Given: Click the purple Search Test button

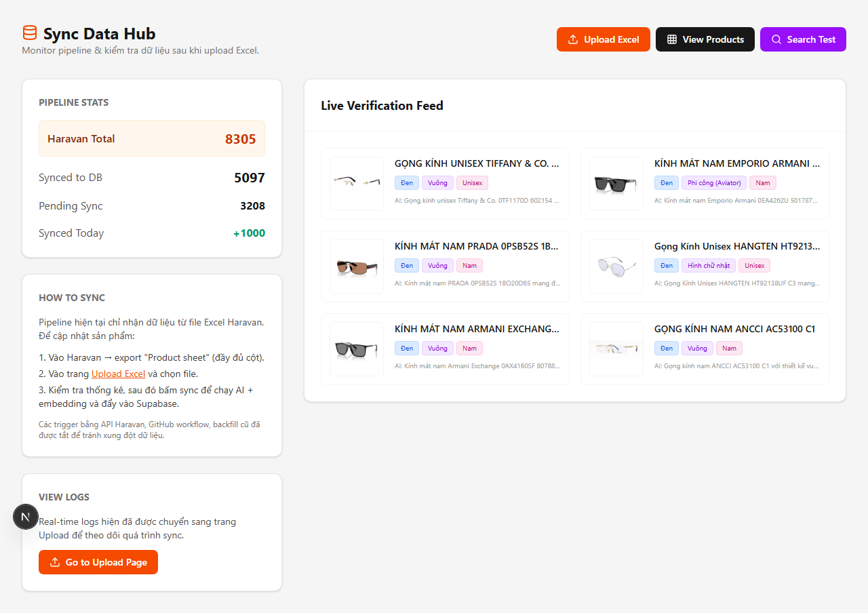Looking at the screenshot, I should coord(803,39).
